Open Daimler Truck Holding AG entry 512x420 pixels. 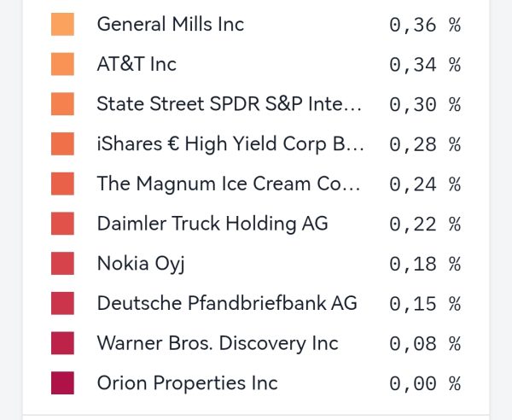point(212,224)
